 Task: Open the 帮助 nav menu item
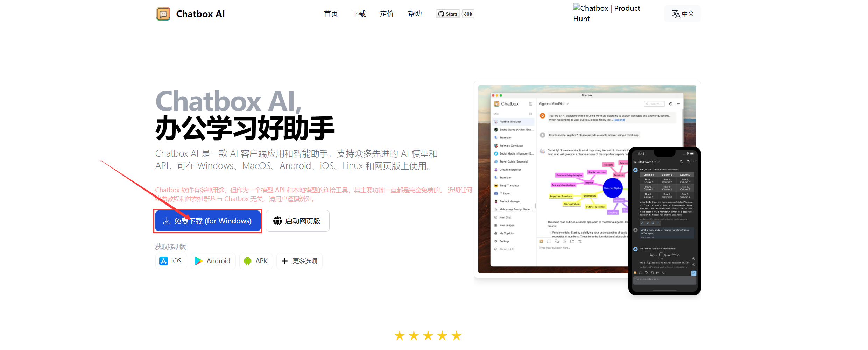coord(415,14)
